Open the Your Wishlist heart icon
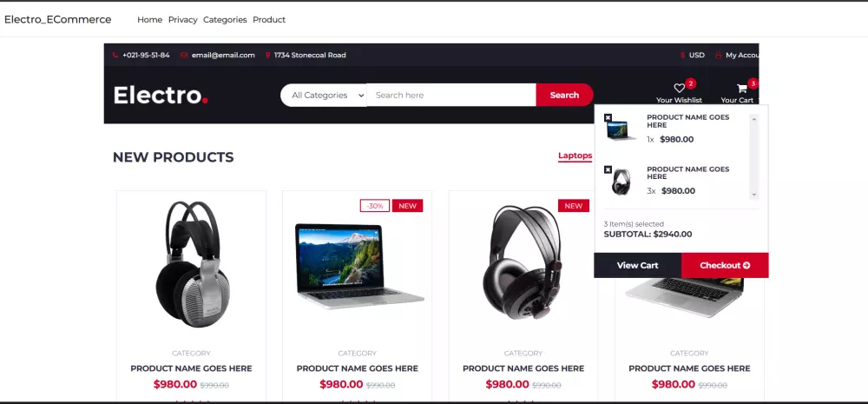The width and height of the screenshot is (868, 404). pos(680,88)
